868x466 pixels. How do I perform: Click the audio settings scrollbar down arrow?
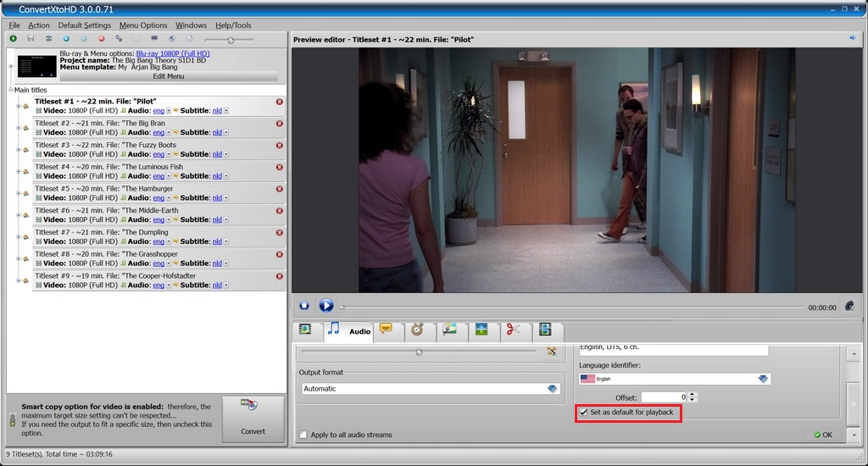(854, 435)
